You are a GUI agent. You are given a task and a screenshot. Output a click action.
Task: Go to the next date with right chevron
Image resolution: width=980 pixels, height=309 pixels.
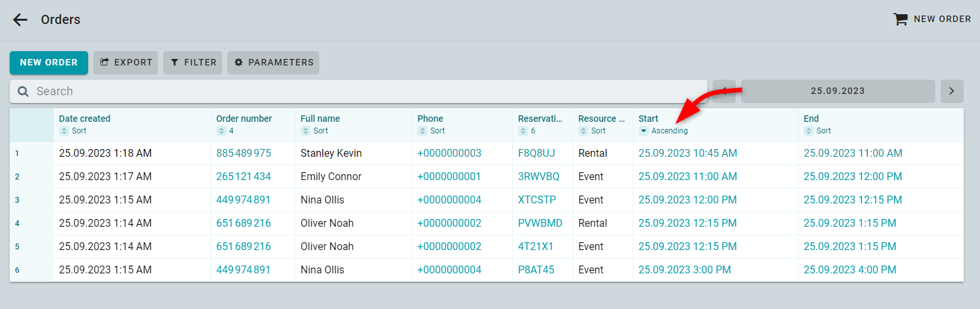point(952,91)
